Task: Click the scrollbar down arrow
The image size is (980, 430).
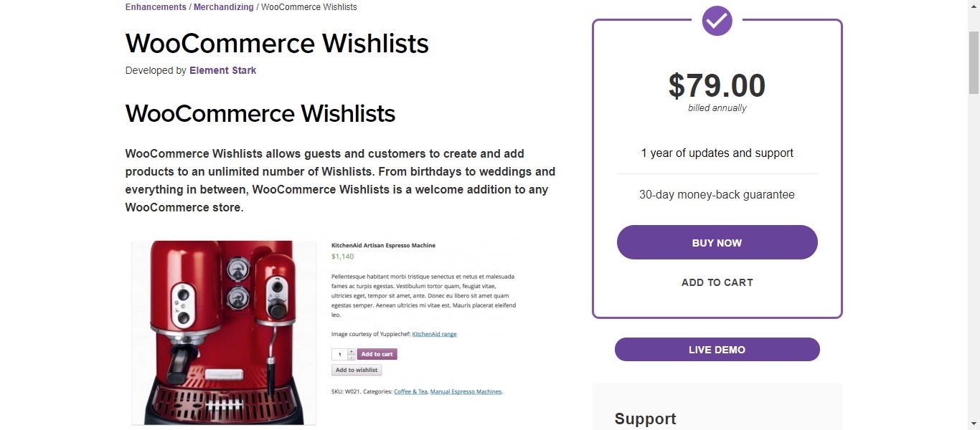Action: click(x=974, y=424)
